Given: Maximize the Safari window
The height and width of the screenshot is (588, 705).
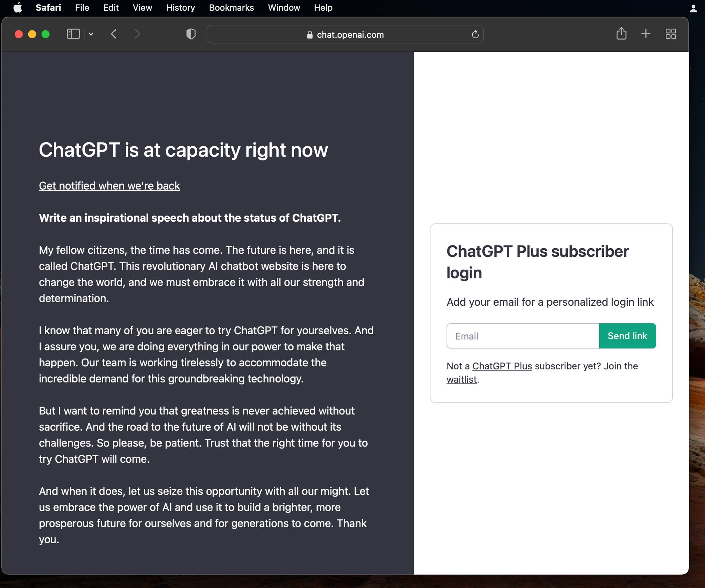Looking at the screenshot, I should (45, 34).
